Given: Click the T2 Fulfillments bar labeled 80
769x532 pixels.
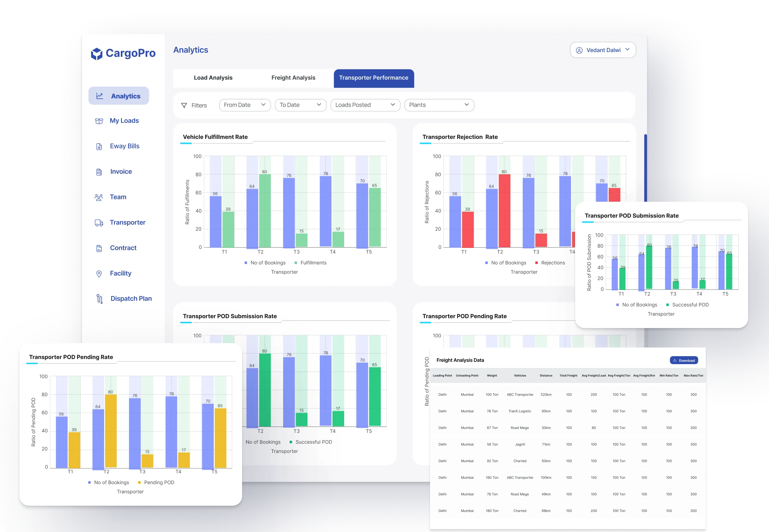Looking at the screenshot, I should click(265, 211).
